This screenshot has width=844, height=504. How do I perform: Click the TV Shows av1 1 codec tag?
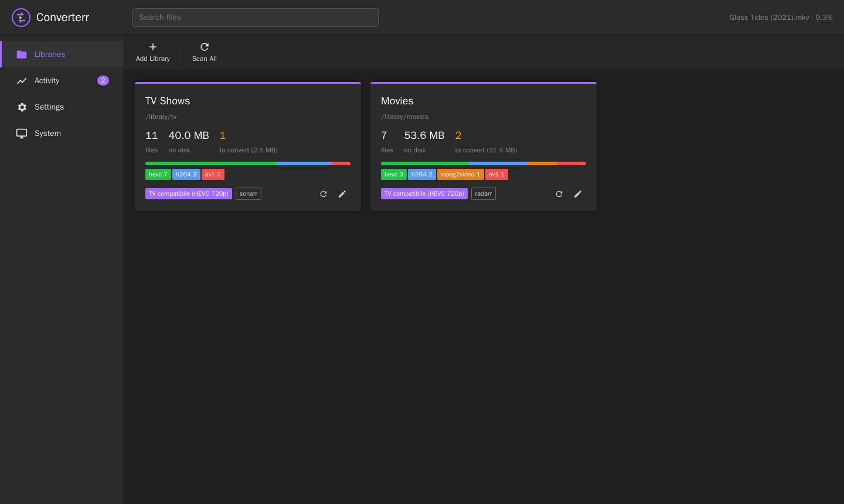[x=213, y=174]
